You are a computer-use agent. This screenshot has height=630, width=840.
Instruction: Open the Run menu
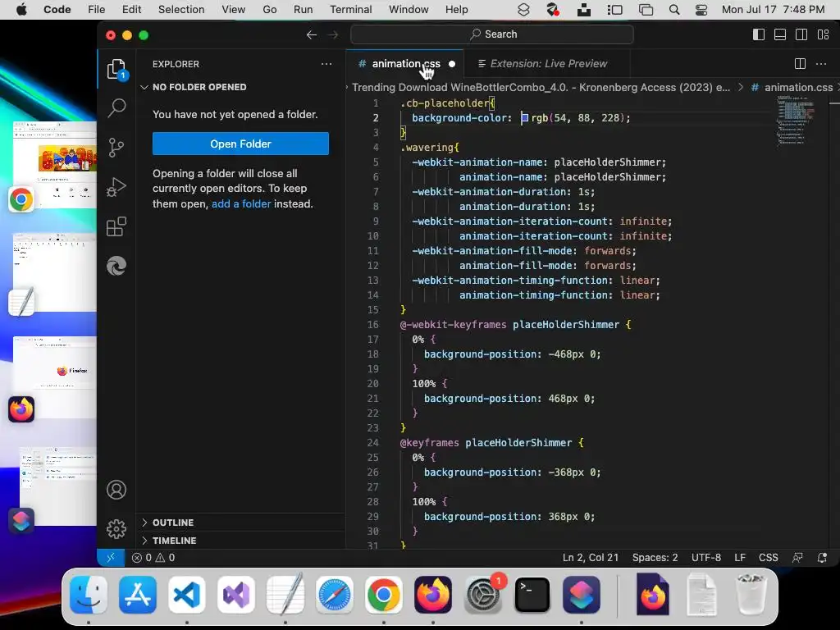pos(303,10)
